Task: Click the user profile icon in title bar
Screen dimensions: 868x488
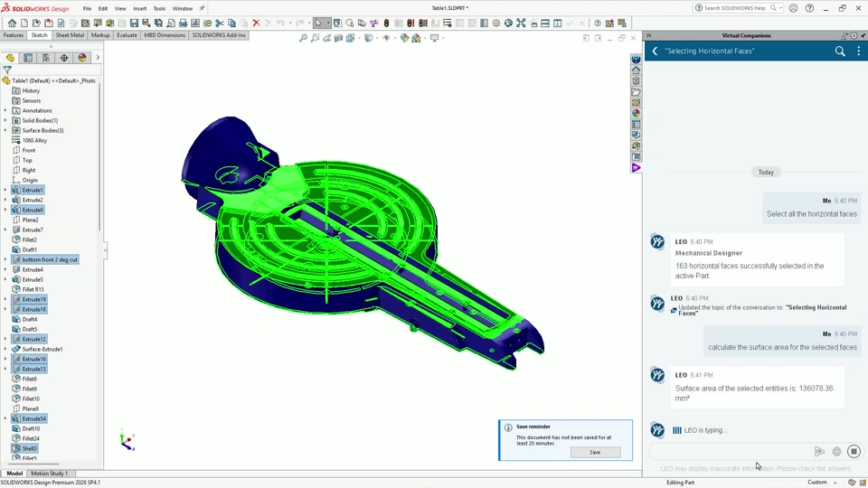Action: tap(793, 8)
